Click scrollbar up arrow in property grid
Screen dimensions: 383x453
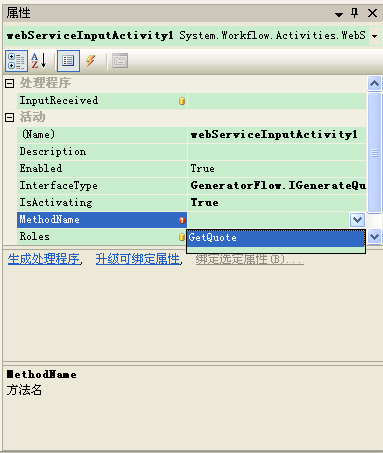tap(374, 83)
